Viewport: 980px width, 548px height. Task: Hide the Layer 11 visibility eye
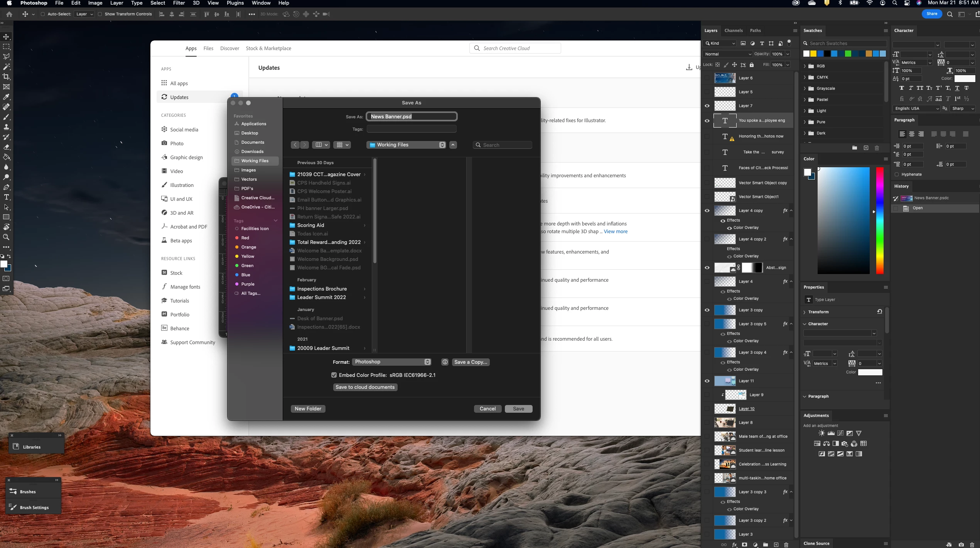pos(707,381)
